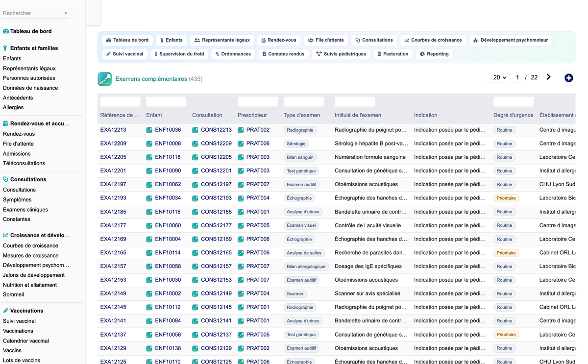
Task: Open Antécédents in the sidebar
Action: [x=18, y=98]
